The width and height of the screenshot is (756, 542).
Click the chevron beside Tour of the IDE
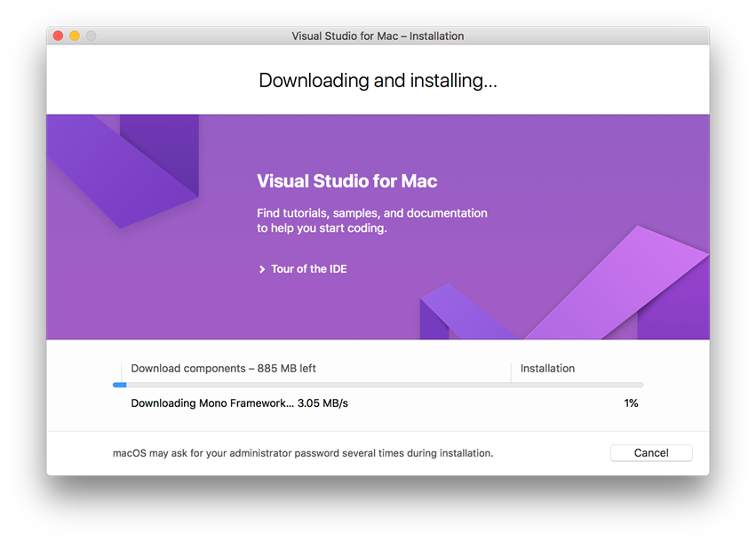262,269
